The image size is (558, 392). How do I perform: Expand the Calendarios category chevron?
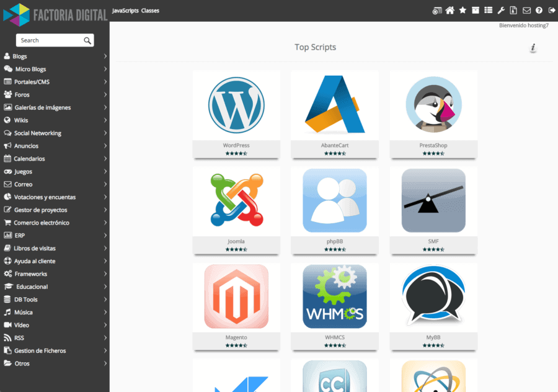coord(105,158)
